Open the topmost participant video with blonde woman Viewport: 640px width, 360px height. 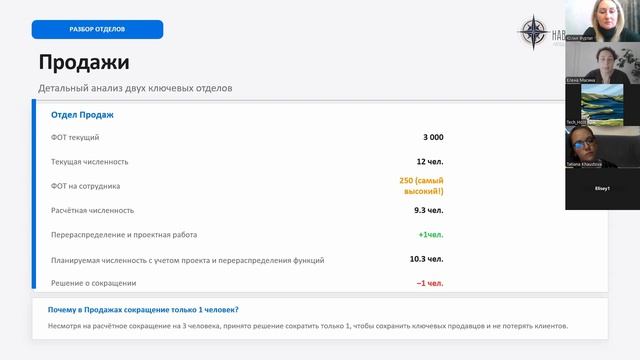[602, 21]
